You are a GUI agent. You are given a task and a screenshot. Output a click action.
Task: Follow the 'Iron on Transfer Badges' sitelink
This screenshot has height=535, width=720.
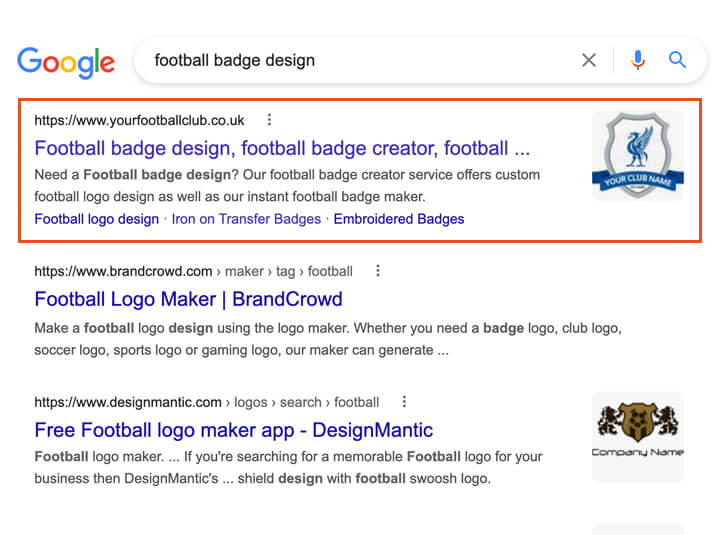tap(246, 219)
